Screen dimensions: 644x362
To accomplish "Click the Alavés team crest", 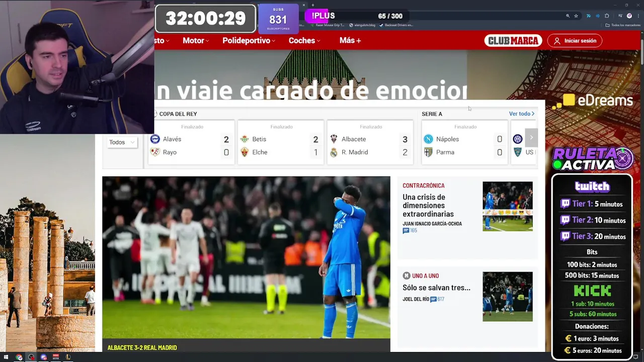I will pos(155,139).
